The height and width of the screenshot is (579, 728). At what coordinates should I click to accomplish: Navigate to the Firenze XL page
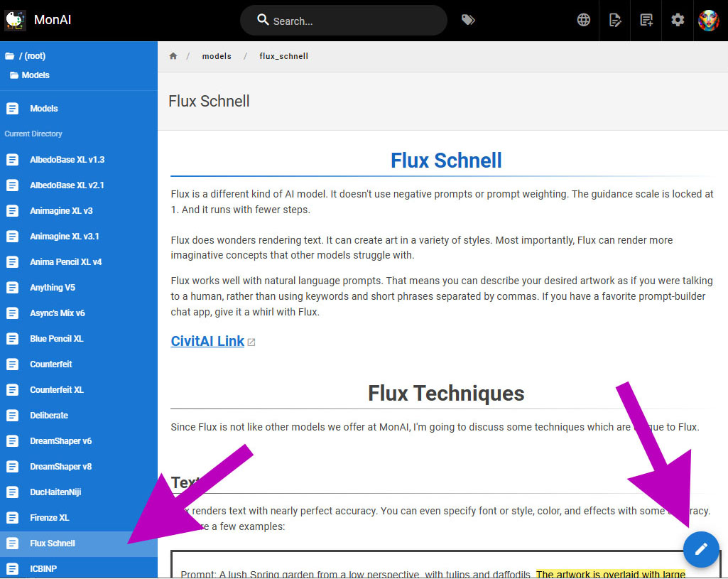(49, 518)
